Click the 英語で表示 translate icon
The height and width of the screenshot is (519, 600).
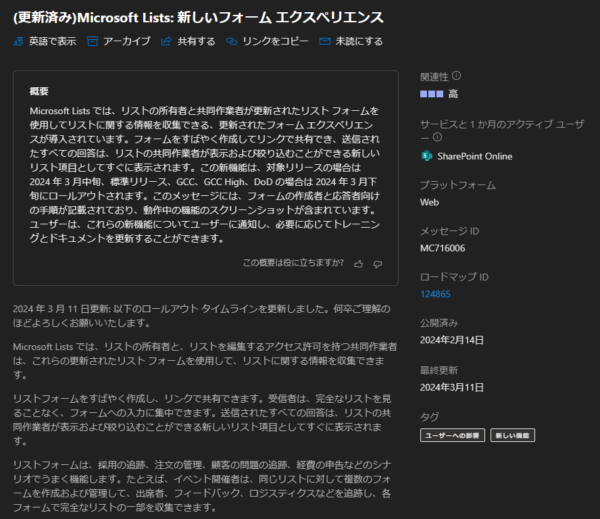[x=18, y=41]
